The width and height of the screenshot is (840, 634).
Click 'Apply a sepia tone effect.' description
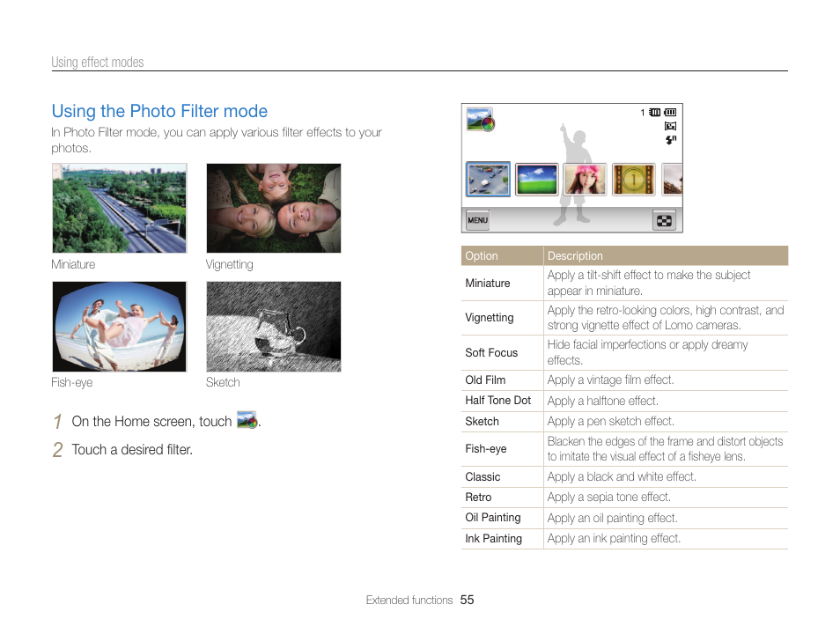coord(609,498)
